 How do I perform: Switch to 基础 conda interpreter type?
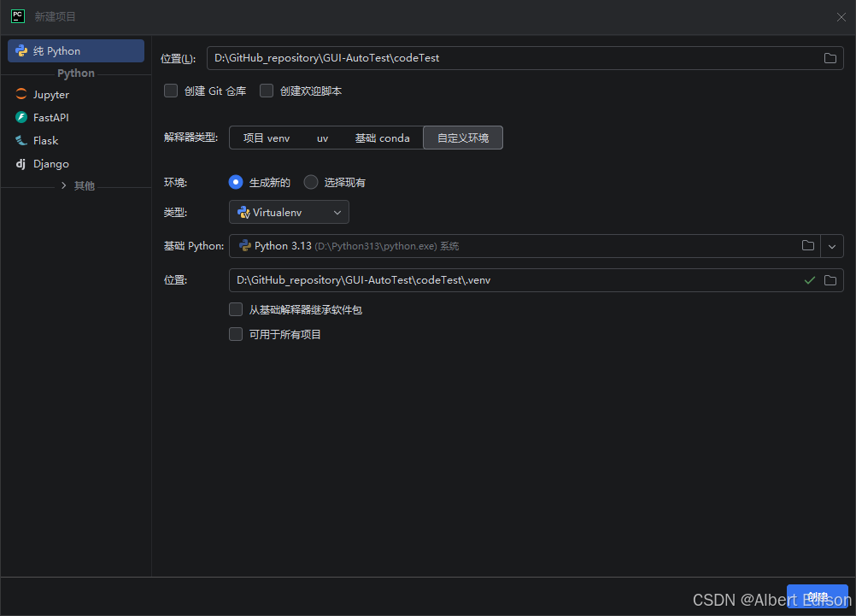382,138
